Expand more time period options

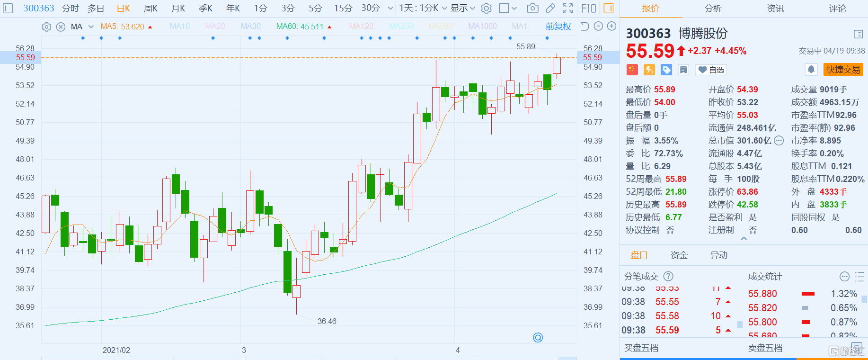[390, 9]
